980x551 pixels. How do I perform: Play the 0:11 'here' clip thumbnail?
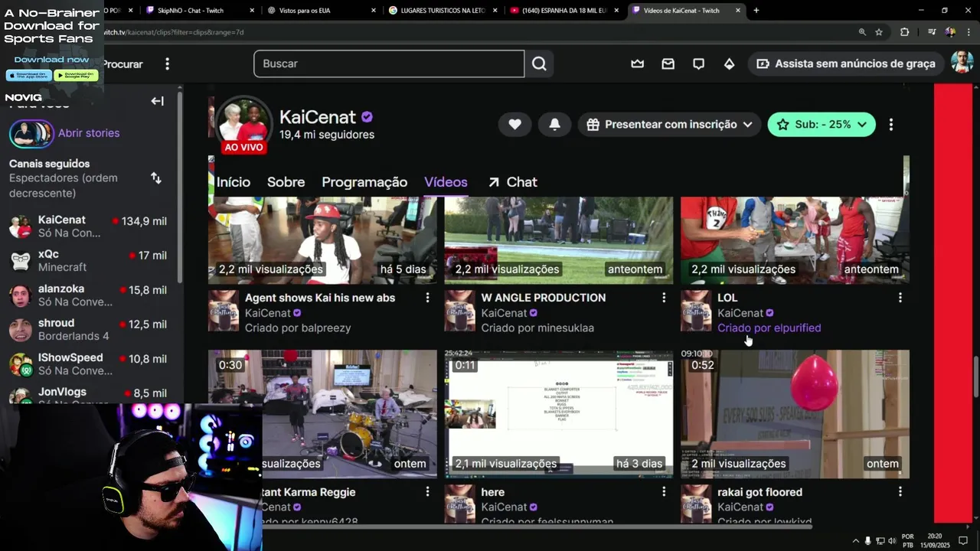(559, 414)
